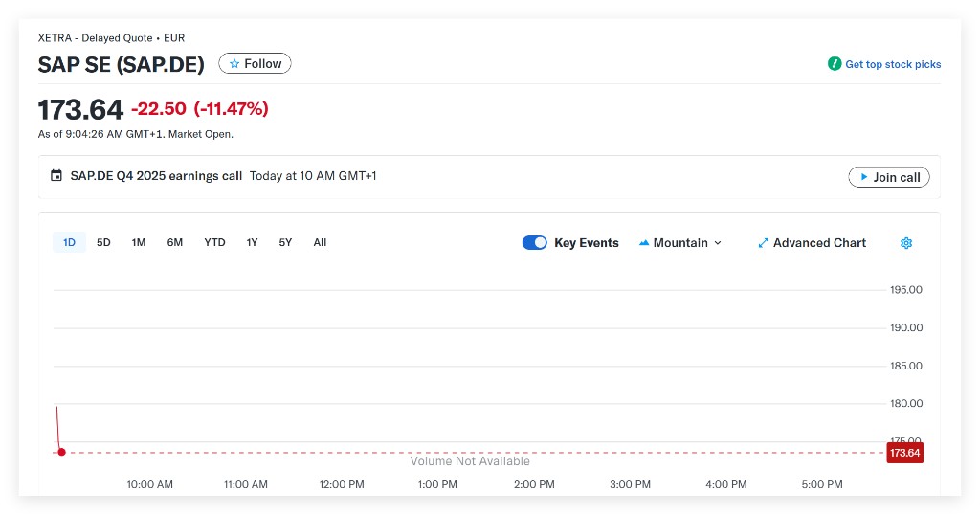980x514 pixels.
Task: Switch to the 5D time range
Action: pyautogui.click(x=103, y=243)
